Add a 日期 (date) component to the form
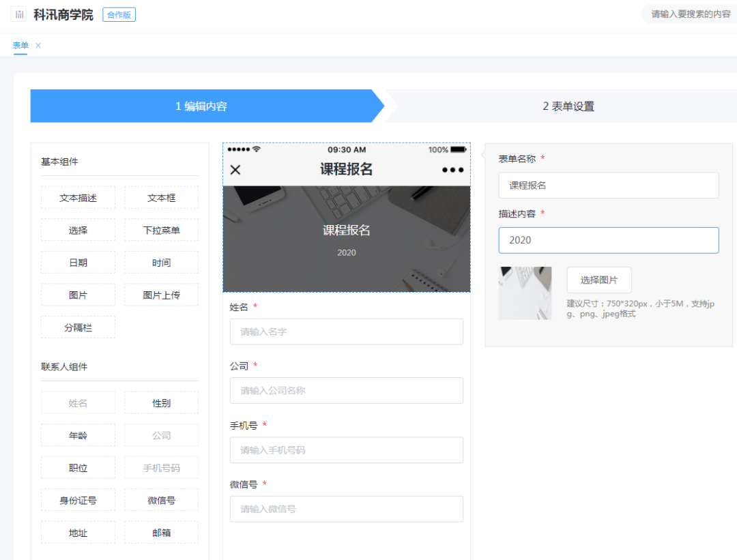737x560 pixels. [78, 262]
